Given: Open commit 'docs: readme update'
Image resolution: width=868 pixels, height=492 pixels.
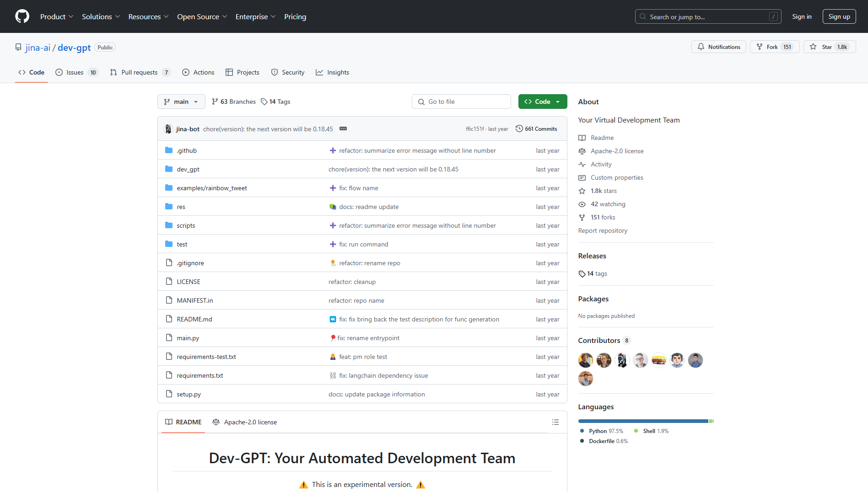Looking at the screenshot, I should (369, 207).
